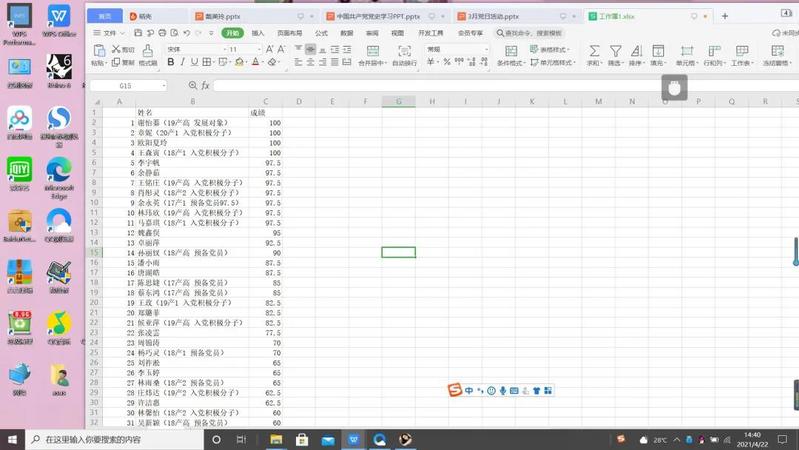
Task: Select the Format Painter brush
Action: point(147,50)
